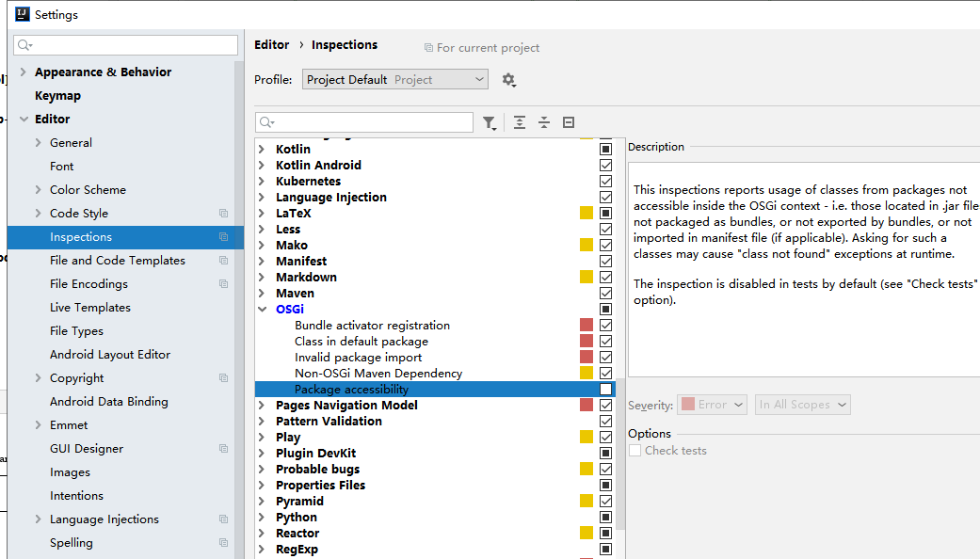This screenshot has height=559, width=980.
Task: Click project icon next to Spelling
Action: [224, 543]
